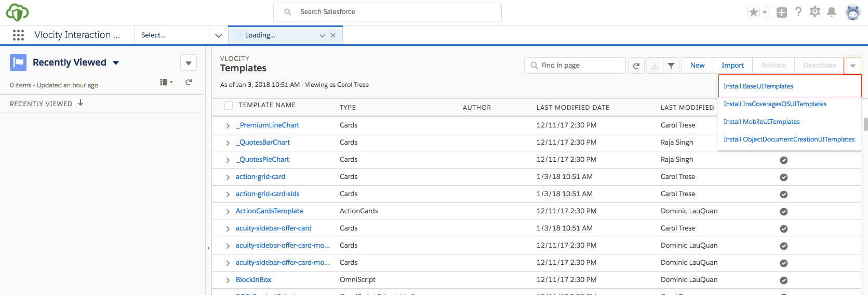Expand the ActionCardsTemplate row
Image resolution: width=868 pixels, height=295 pixels.
click(228, 212)
